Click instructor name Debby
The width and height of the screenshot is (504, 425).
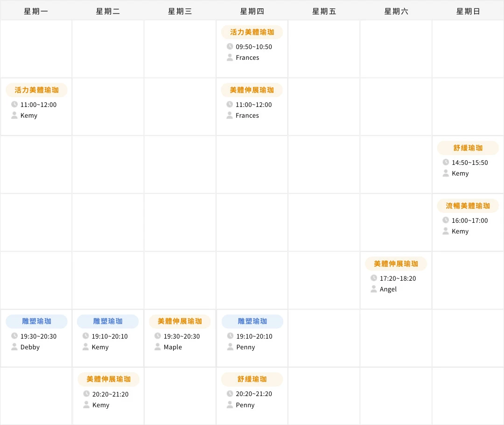[x=30, y=347]
